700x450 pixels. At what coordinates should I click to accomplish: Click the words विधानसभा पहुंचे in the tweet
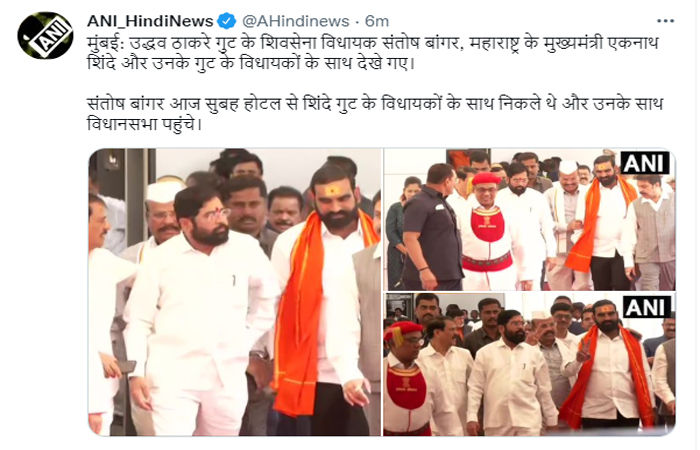(145, 123)
